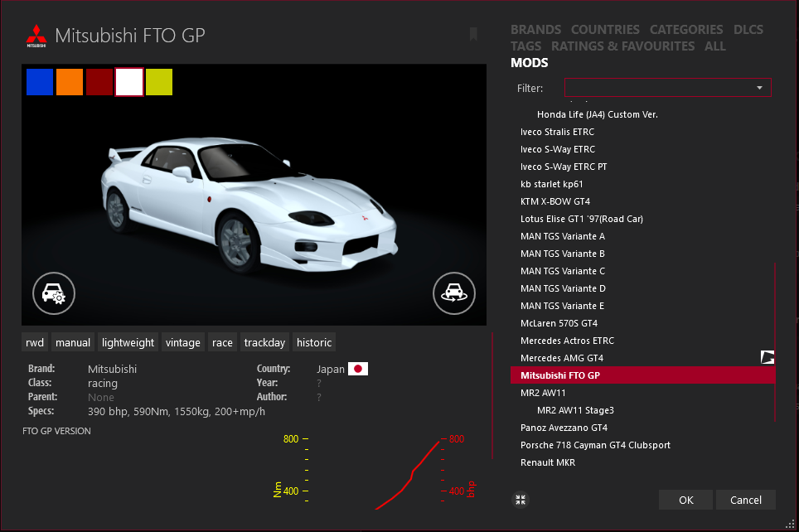The image size is (799, 532).
Task: Toggle the bookmark icon beside car title
Action: point(473,34)
